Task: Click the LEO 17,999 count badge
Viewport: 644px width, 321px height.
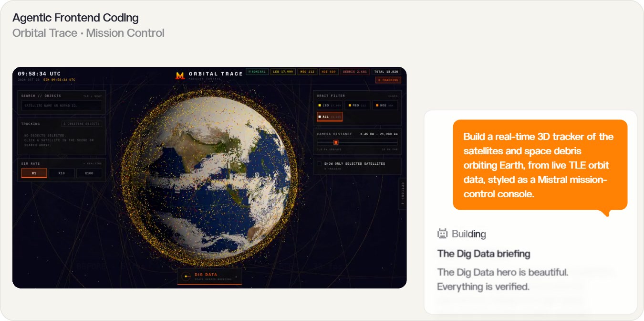Action: pos(283,72)
